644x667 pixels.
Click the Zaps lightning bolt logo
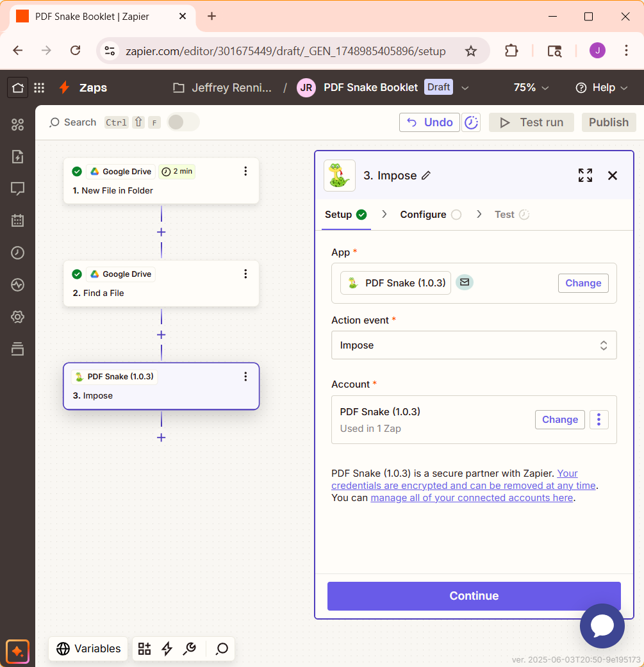[64, 87]
